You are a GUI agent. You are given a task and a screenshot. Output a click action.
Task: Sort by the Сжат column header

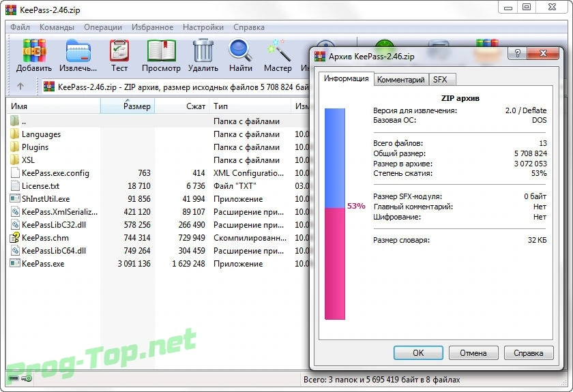(x=182, y=106)
